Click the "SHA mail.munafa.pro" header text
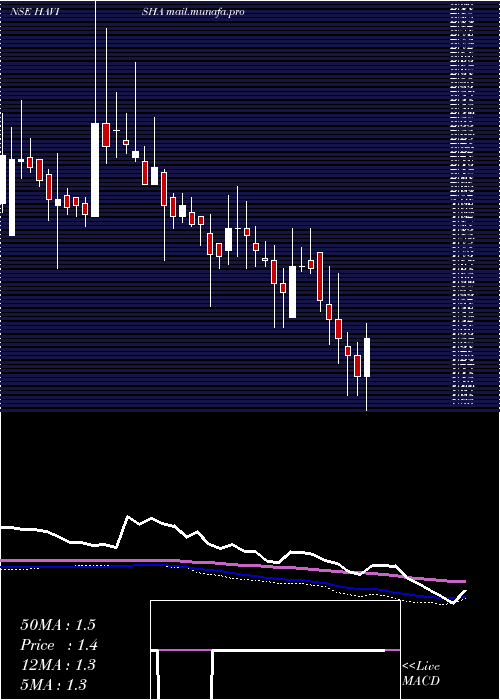 point(193,12)
